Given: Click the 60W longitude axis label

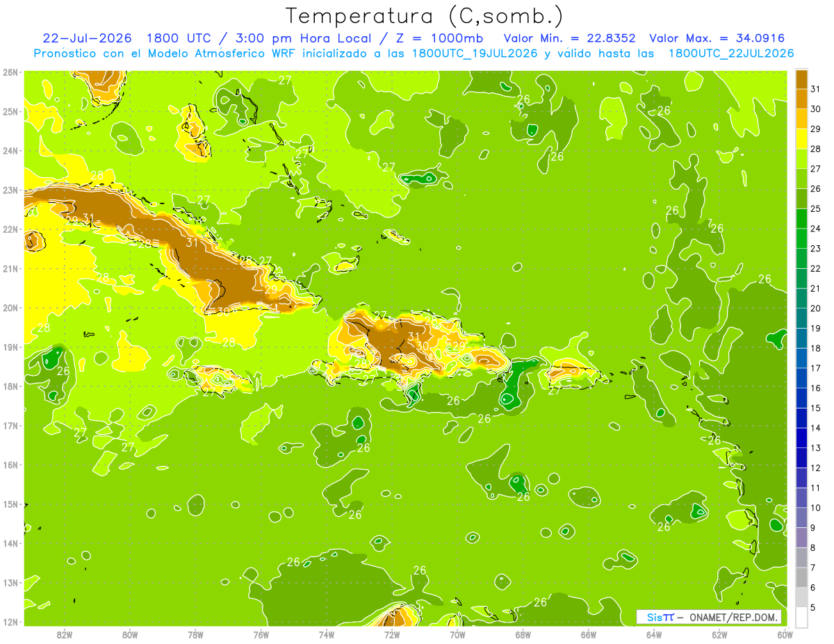Looking at the screenshot, I should (x=785, y=634).
